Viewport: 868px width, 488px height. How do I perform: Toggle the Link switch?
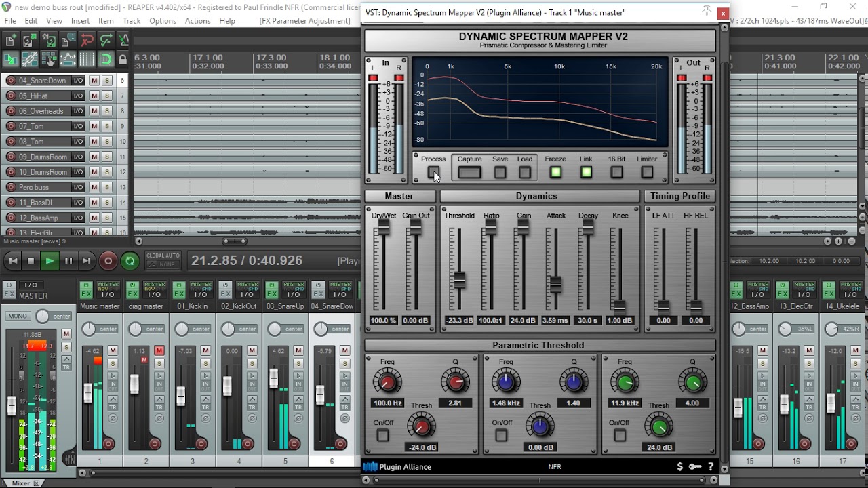(586, 172)
